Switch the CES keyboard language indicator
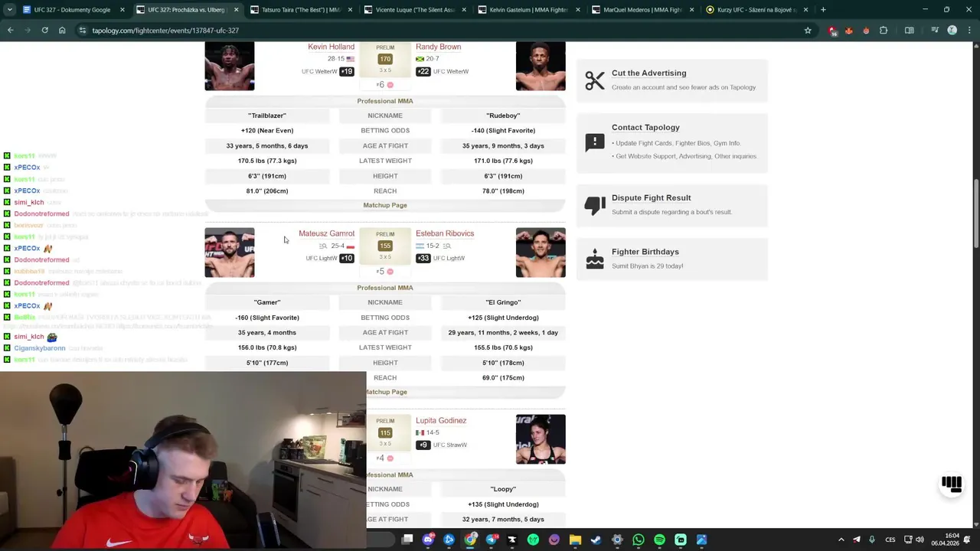The image size is (980, 551). (x=890, y=540)
